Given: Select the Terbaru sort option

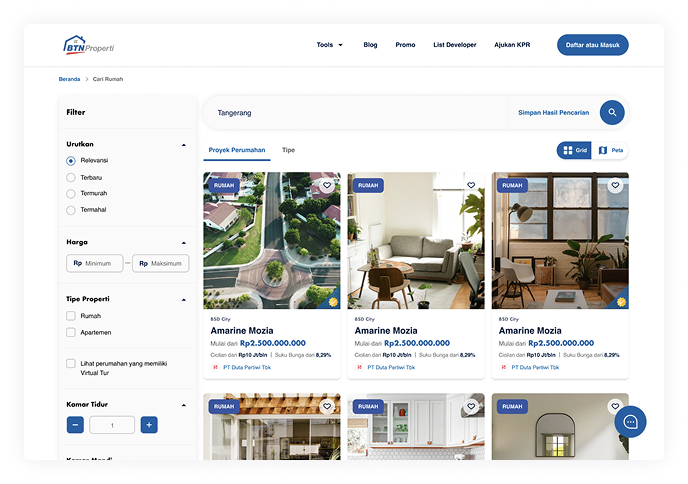Looking at the screenshot, I should coord(71,177).
